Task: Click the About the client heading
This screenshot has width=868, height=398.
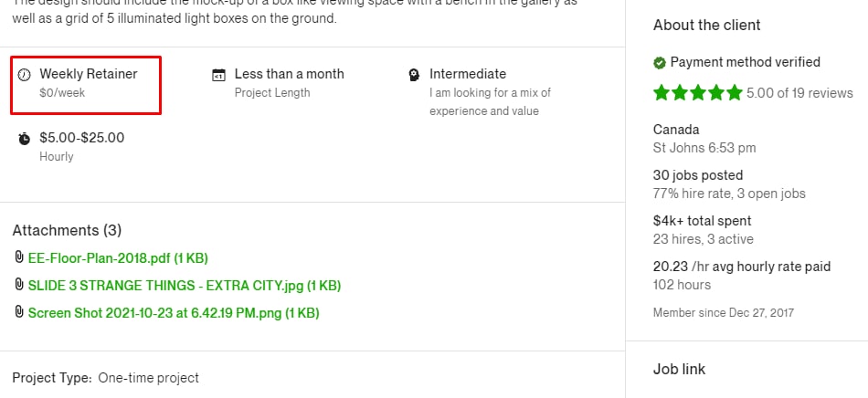Action: [707, 25]
